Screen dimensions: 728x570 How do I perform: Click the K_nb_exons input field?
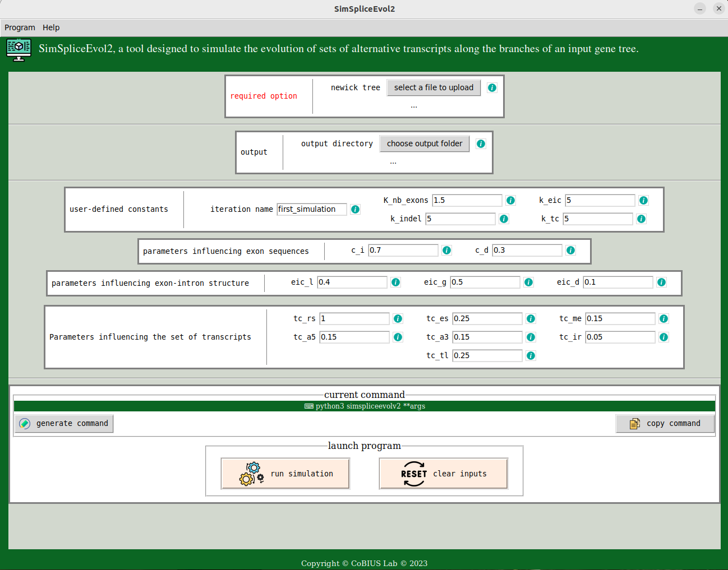click(467, 200)
